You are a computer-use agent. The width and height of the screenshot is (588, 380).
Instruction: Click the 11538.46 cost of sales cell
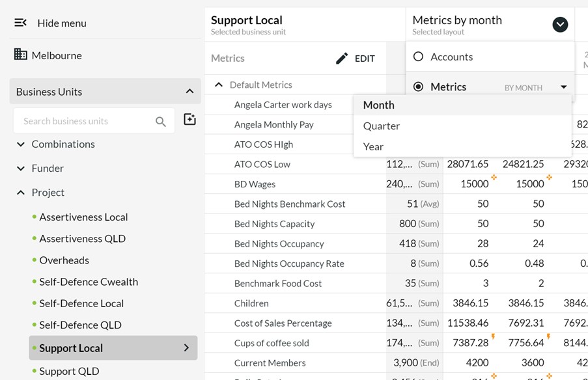tap(468, 323)
